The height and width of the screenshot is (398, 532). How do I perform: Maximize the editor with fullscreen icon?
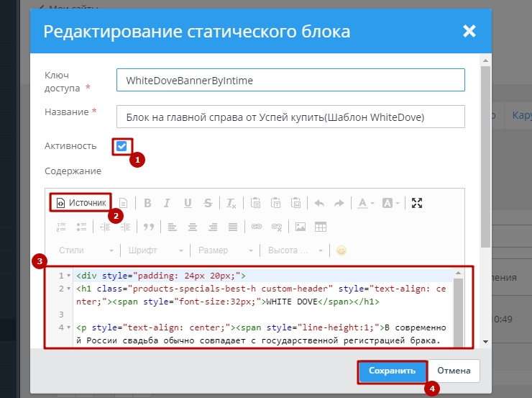tap(417, 203)
